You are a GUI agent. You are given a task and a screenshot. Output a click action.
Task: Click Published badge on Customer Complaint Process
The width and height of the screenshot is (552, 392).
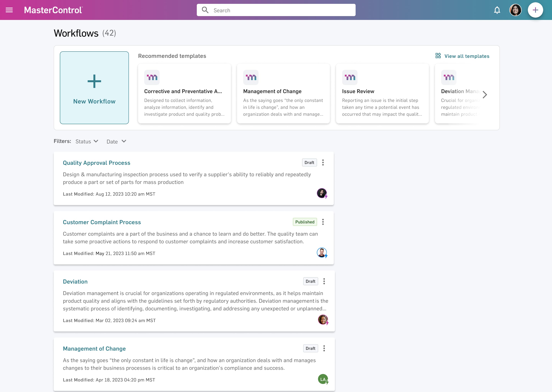(305, 222)
